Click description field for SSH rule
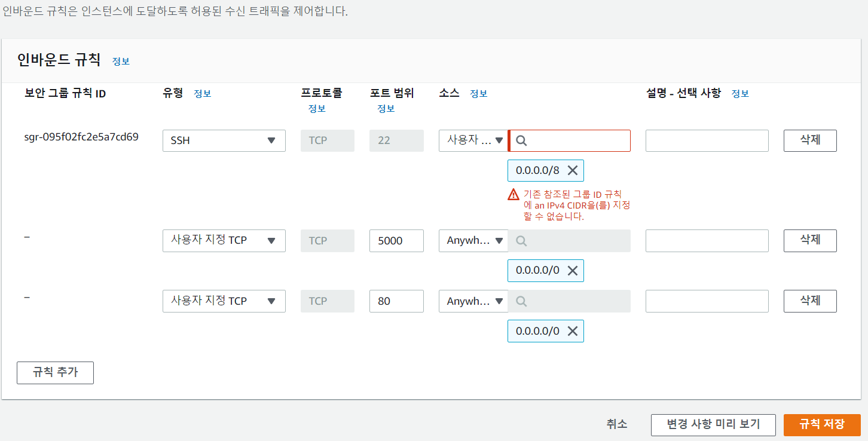This screenshot has width=868, height=441. click(707, 140)
